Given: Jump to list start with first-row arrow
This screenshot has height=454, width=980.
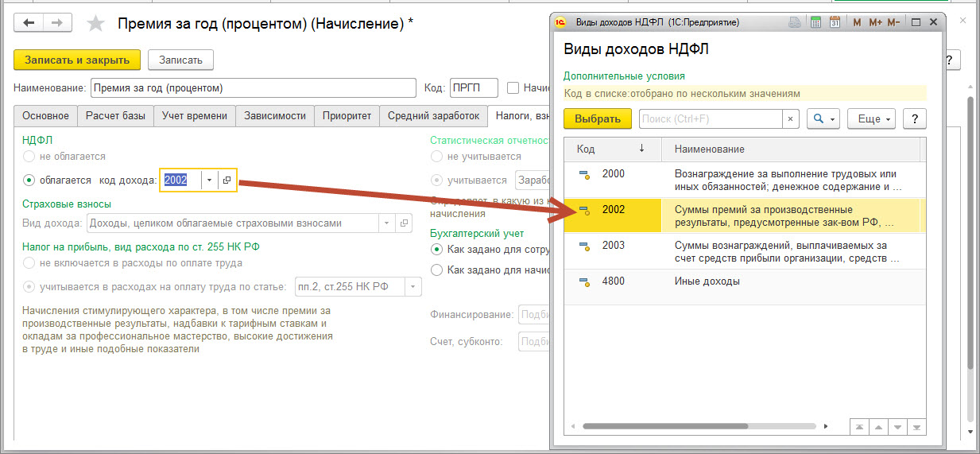Looking at the screenshot, I should tap(859, 427).
